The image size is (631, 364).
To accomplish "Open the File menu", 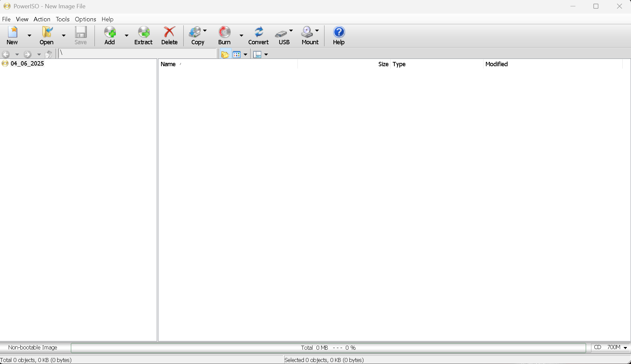I will pyautogui.click(x=6, y=19).
